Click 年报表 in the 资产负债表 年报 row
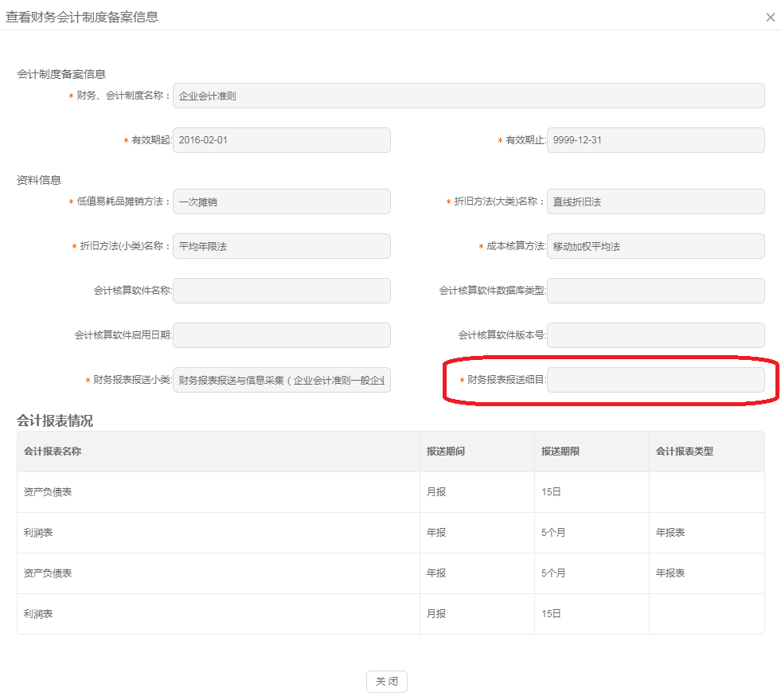 (670, 573)
